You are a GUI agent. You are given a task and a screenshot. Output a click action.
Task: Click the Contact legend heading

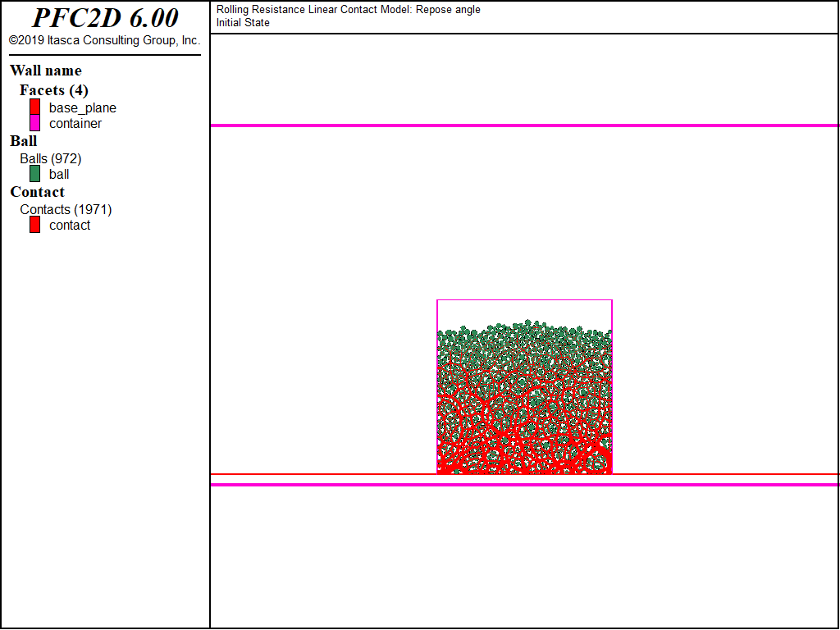point(38,192)
